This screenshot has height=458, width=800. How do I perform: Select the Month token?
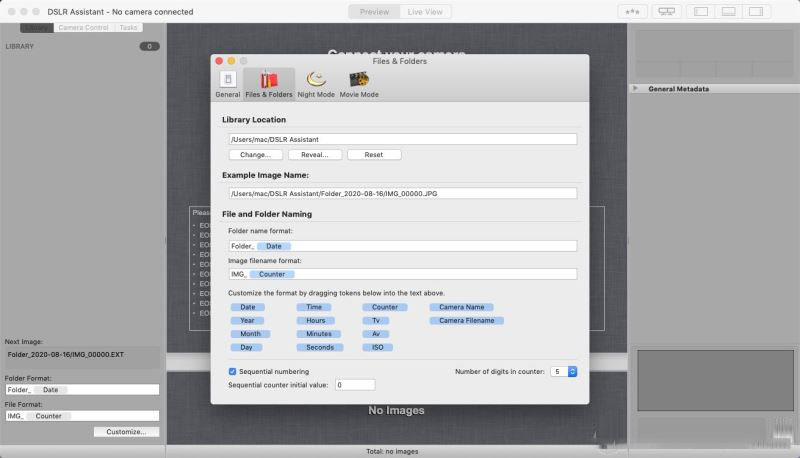point(250,334)
